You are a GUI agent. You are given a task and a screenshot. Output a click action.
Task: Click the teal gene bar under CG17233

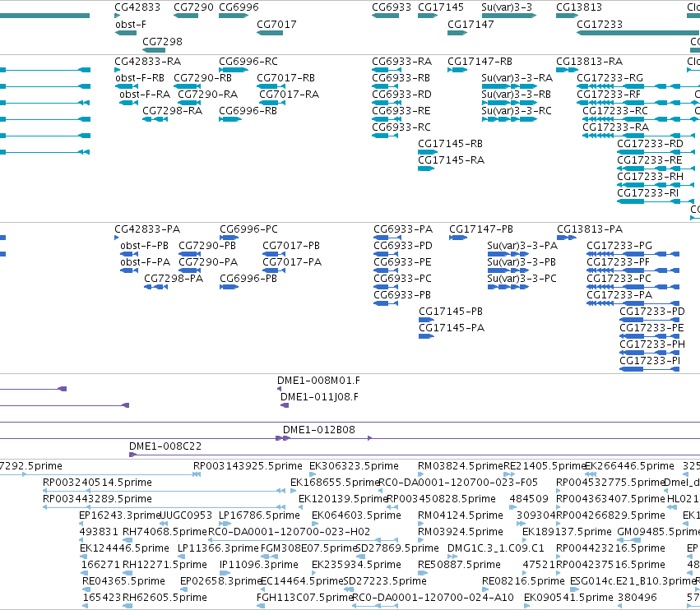click(638, 33)
